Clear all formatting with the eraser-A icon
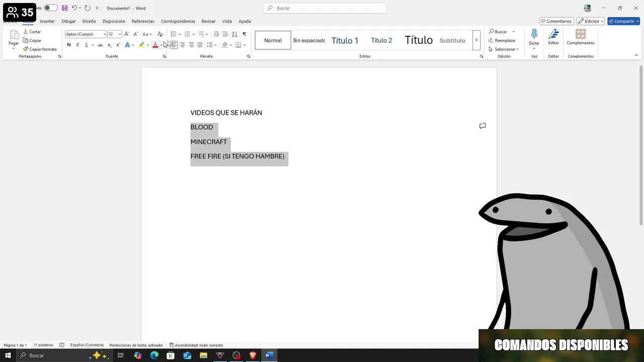This screenshot has width=644, height=362. (160, 34)
